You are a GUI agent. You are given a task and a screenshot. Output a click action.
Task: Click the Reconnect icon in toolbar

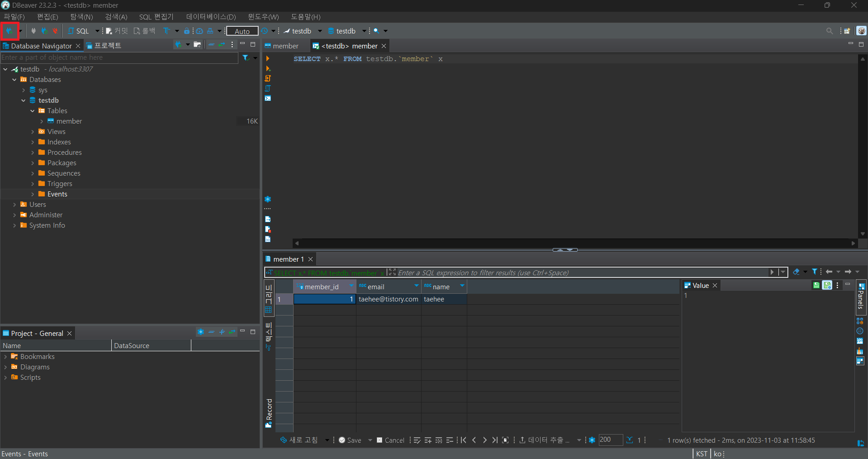(x=44, y=31)
